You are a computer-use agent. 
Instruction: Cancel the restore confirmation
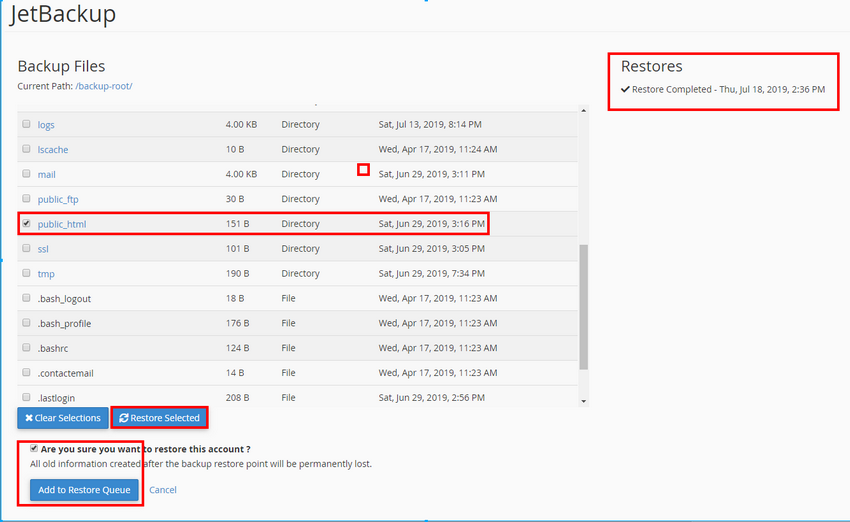pyautogui.click(x=163, y=490)
